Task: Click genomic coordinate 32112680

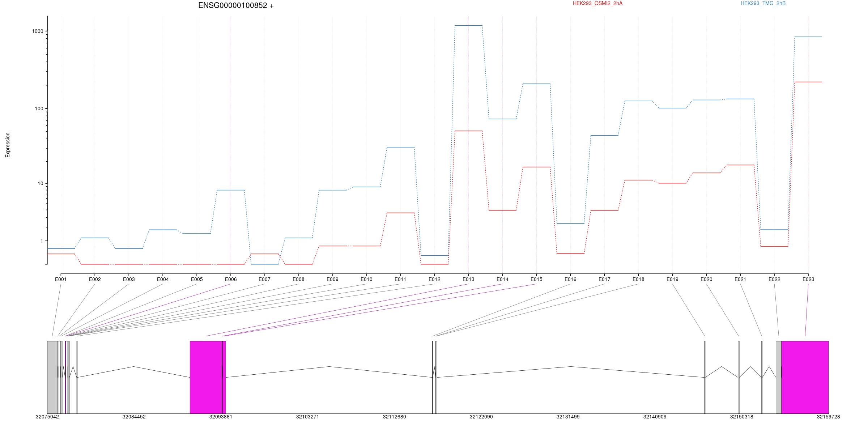Action: (x=394, y=417)
